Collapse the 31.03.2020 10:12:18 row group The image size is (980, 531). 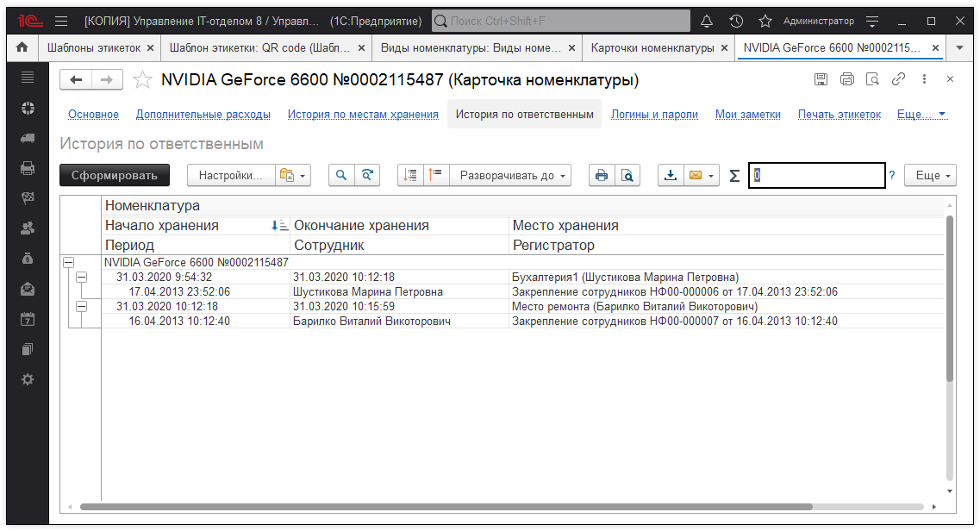pos(82,306)
